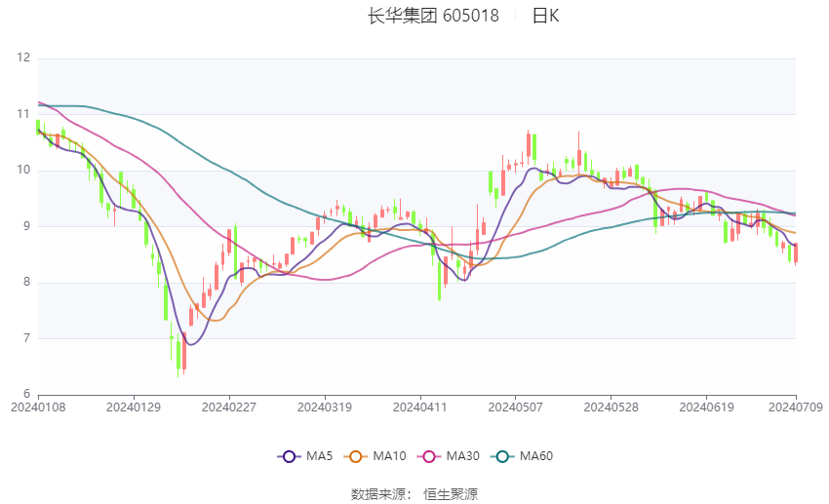Click the MA10 orange circle legend marker

click(356, 455)
